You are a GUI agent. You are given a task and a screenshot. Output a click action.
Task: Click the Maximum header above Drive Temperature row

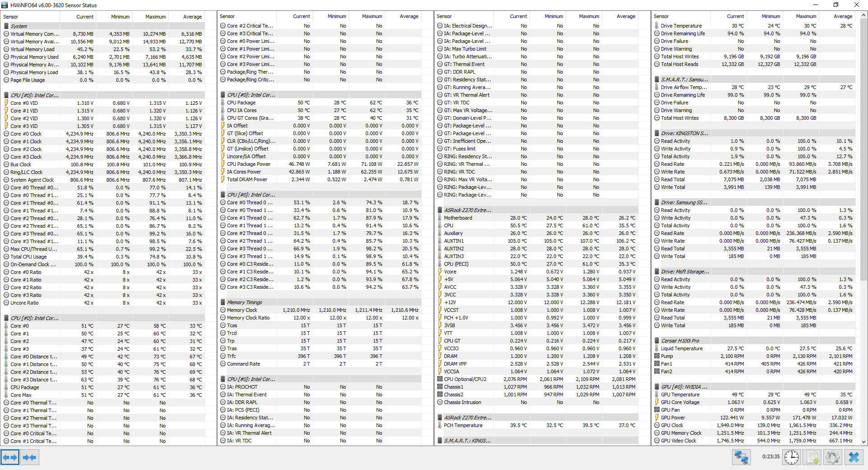(806, 16)
